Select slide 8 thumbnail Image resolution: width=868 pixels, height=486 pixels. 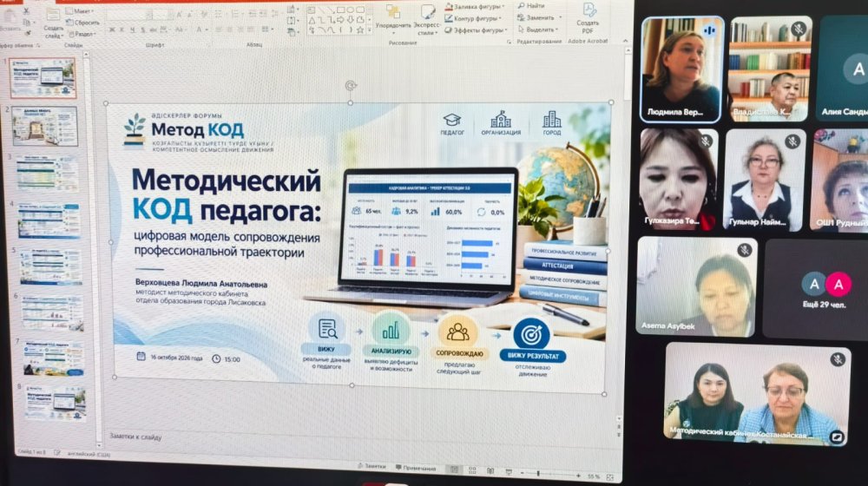pos(56,404)
